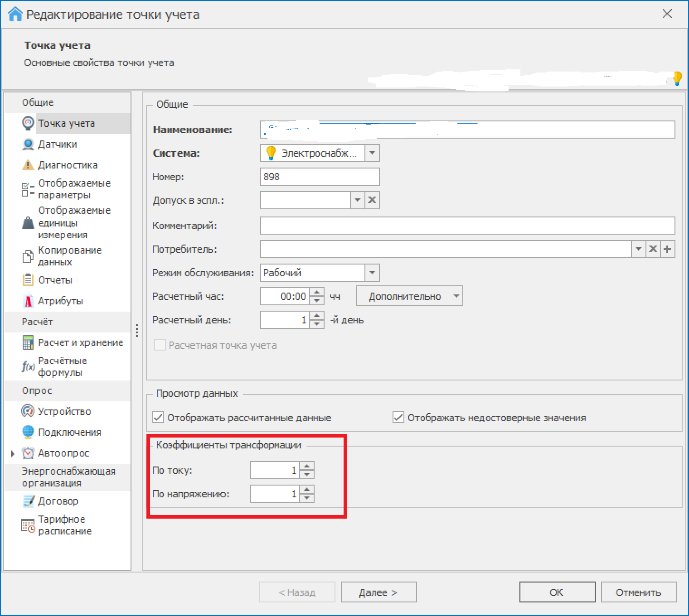Click the Отчеты reports icon
The height and width of the screenshot is (616, 689).
(28, 280)
